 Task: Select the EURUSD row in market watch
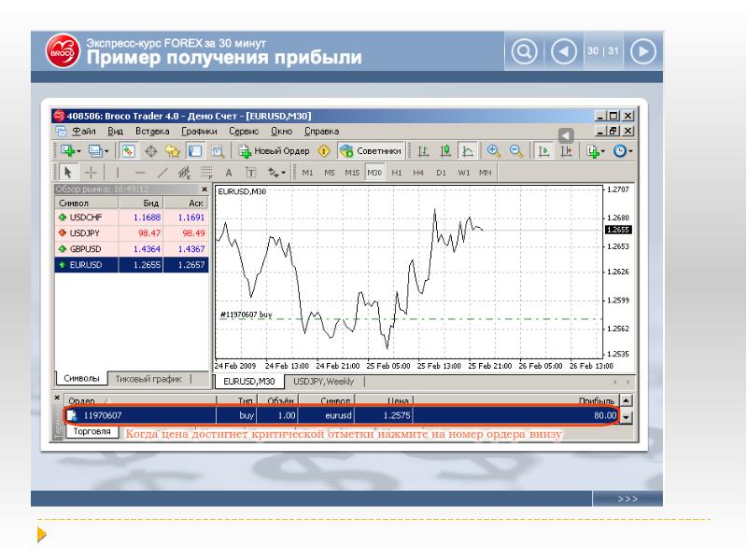tap(132, 265)
